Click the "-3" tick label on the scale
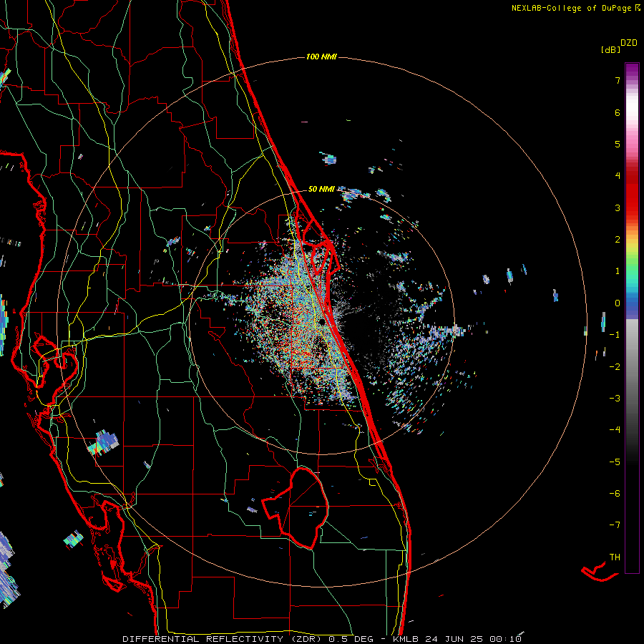 pyautogui.click(x=615, y=398)
